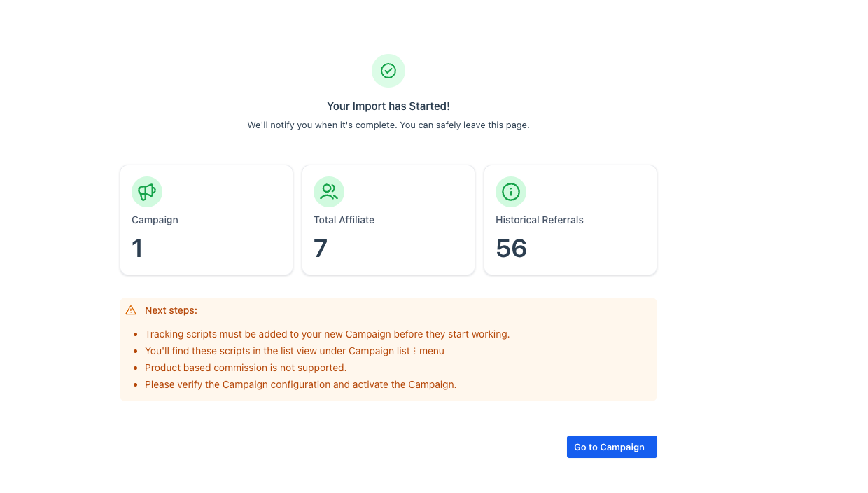Click the Campaign count number 1
This screenshot has height=493, width=868.
click(x=137, y=249)
